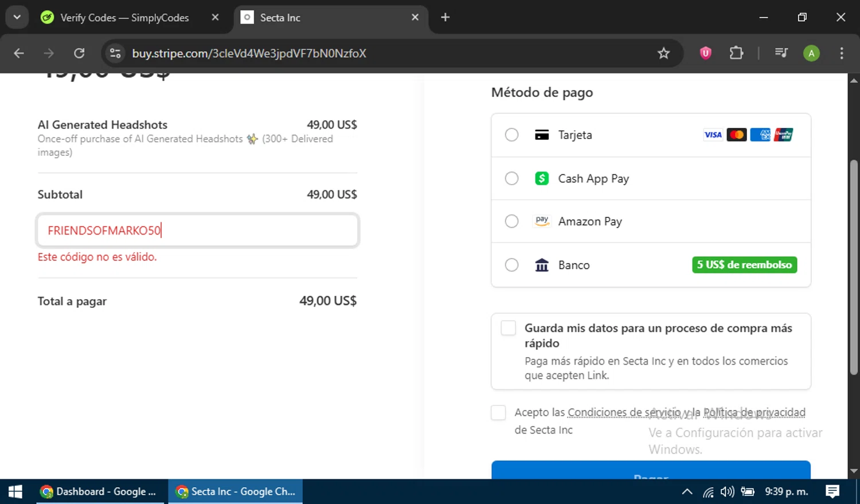Click the Visa card logo
The height and width of the screenshot is (504, 860).
(713, 135)
